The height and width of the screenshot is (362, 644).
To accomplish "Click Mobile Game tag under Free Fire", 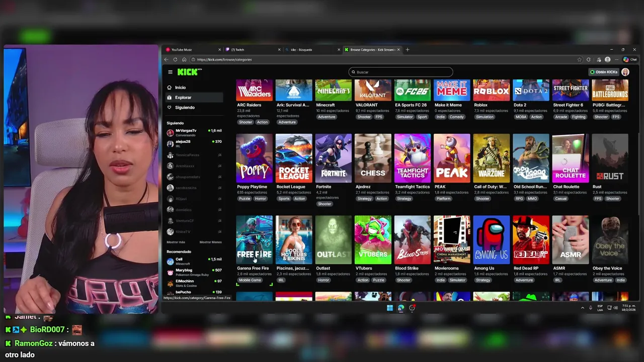I will pyautogui.click(x=250, y=280).
